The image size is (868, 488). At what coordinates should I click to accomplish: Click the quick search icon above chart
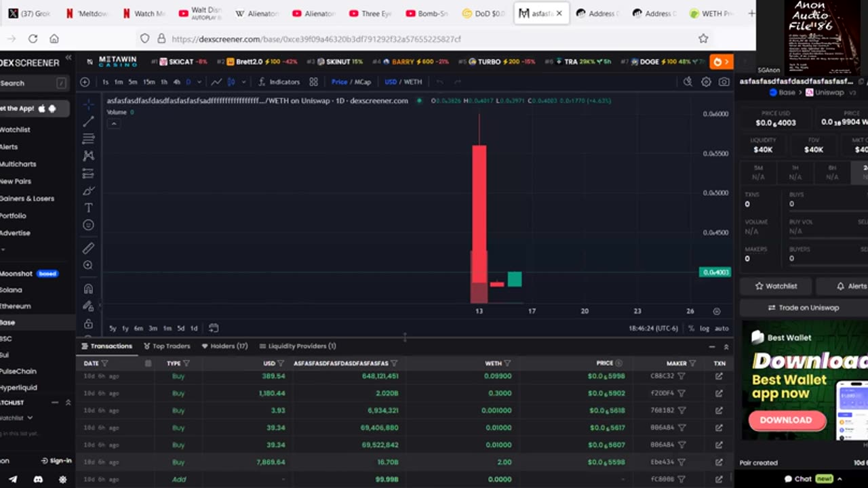click(688, 82)
